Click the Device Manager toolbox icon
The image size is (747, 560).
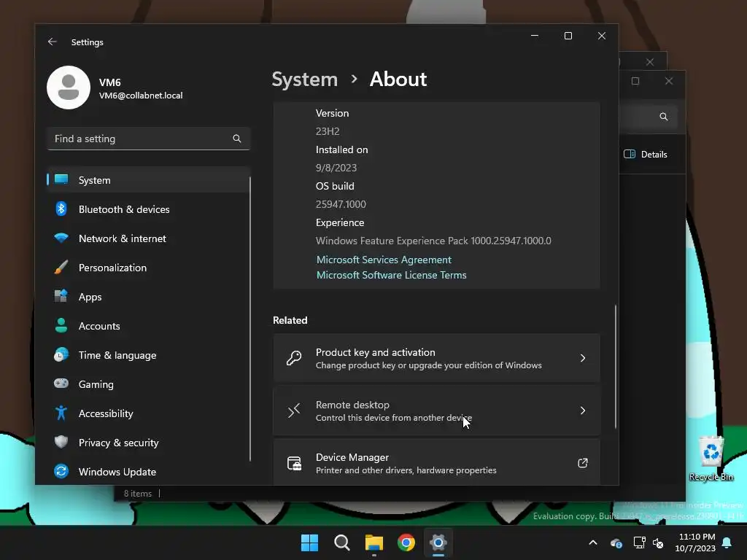[x=294, y=463]
